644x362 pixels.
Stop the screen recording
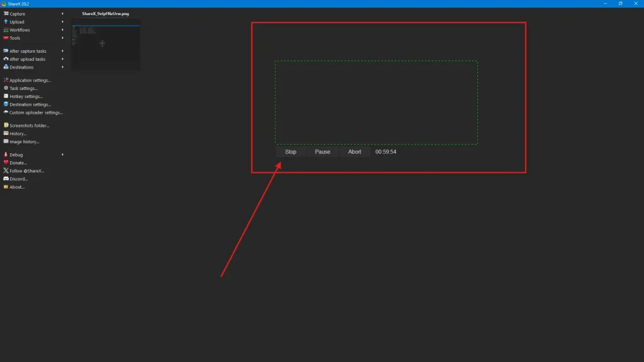click(291, 152)
